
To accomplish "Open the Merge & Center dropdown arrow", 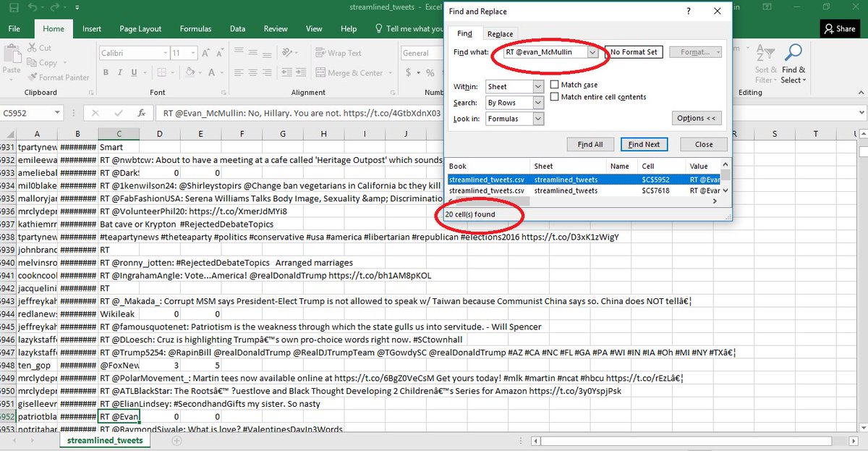I will click(x=389, y=72).
